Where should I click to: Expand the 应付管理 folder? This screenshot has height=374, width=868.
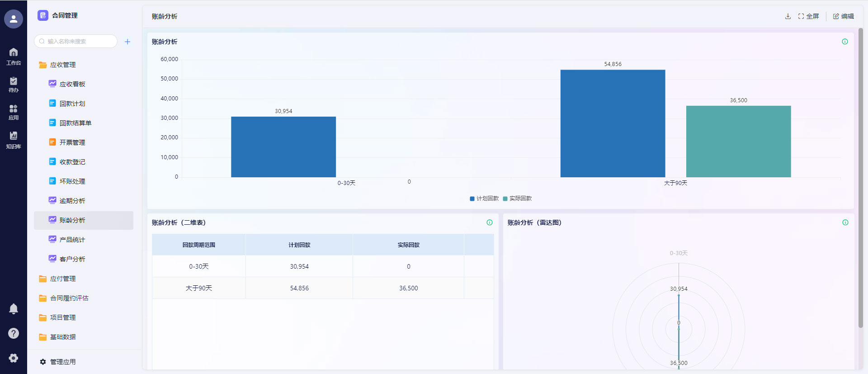click(62, 279)
